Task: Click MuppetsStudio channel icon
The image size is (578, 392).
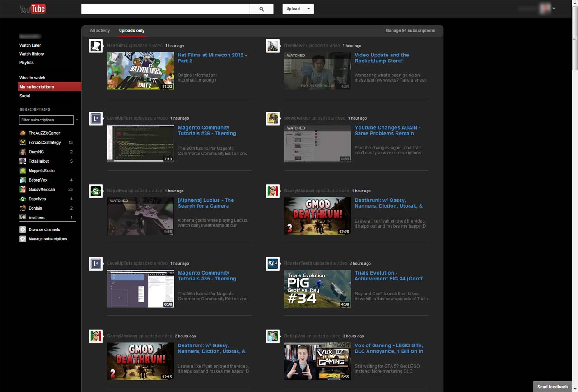Action: point(23,171)
